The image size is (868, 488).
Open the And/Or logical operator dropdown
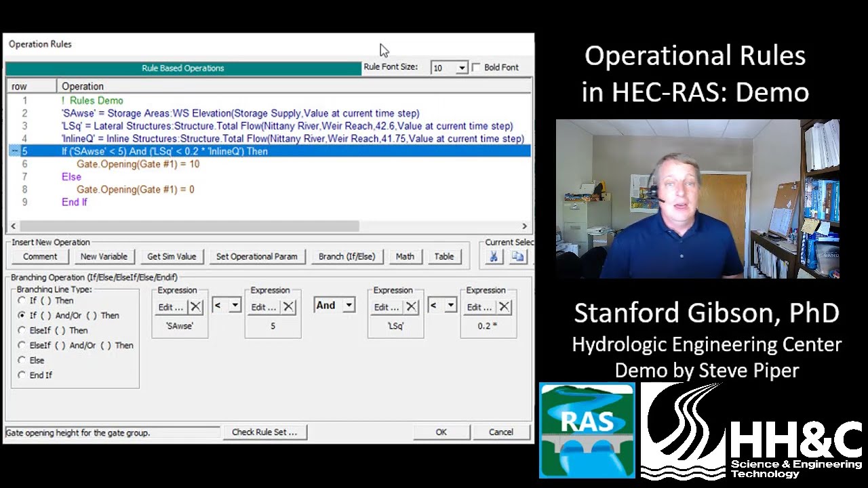coord(349,306)
